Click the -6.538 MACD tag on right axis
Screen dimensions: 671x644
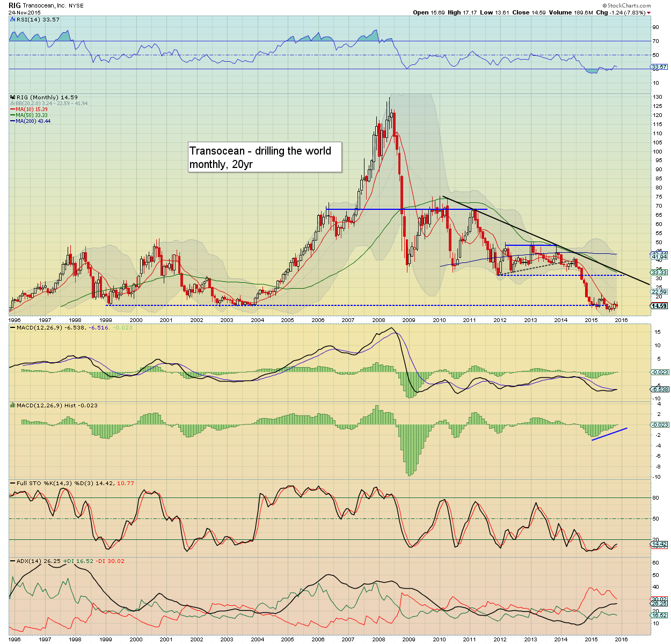[660, 389]
